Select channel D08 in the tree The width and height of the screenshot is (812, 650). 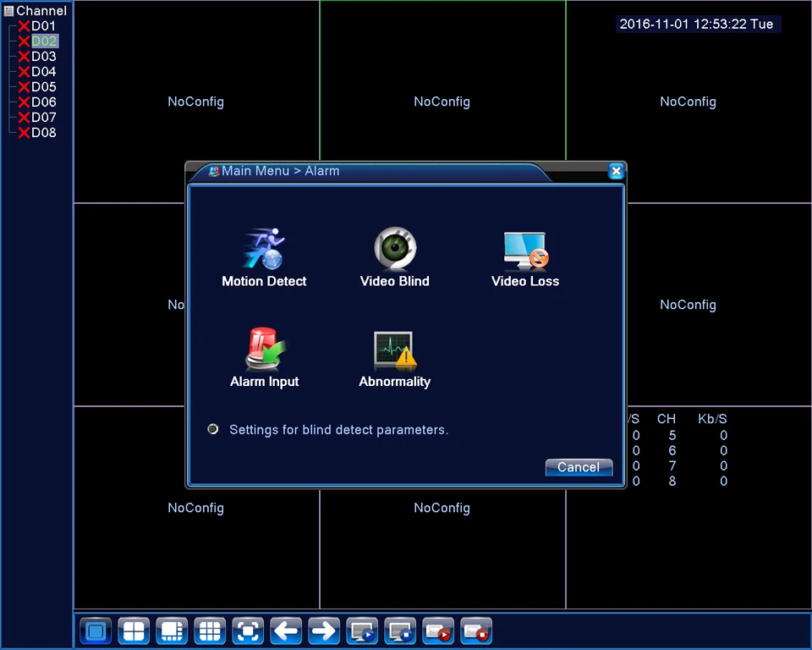[x=43, y=133]
